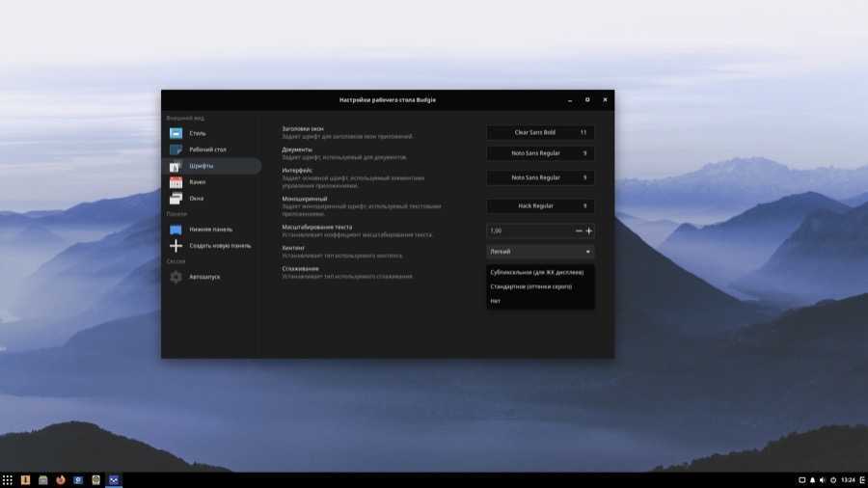Minimize the Budgie settings window
Image resolution: width=868 pixels, height=488 pixels.
[x=570, y=100]
